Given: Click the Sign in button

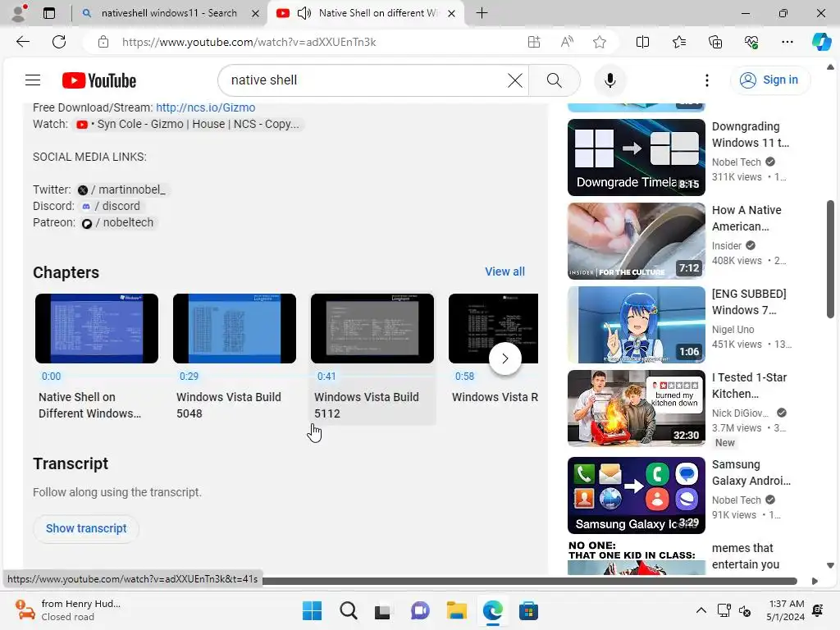Looking at the screenshot, I should pos(769,80).
